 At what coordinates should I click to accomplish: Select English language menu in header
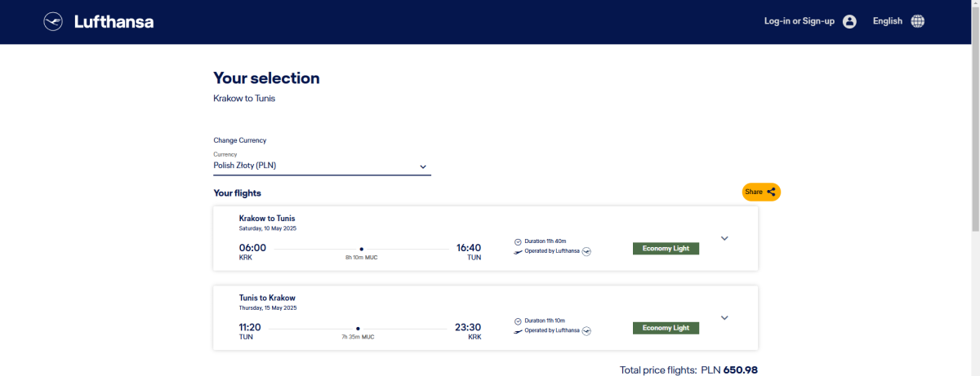(x=887, y=21)
